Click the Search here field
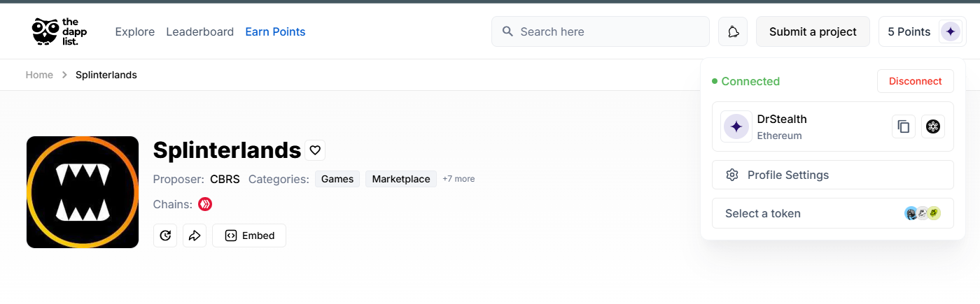 601,31
